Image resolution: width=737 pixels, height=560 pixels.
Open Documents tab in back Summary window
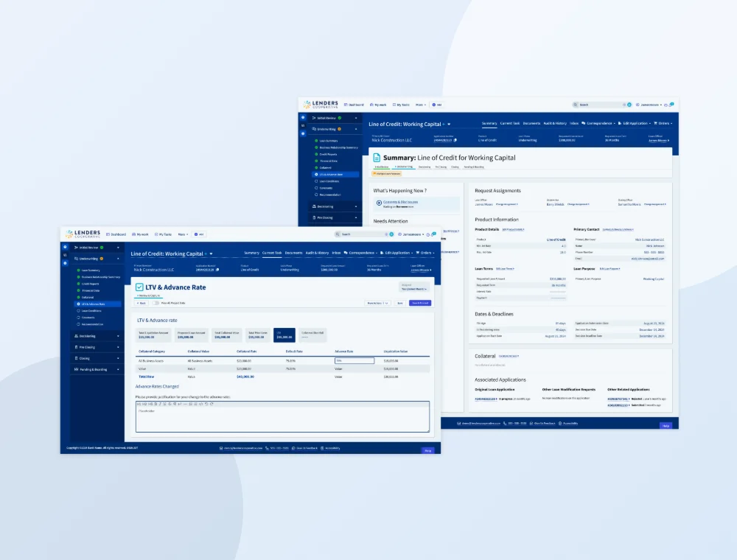tap(531, 123)
